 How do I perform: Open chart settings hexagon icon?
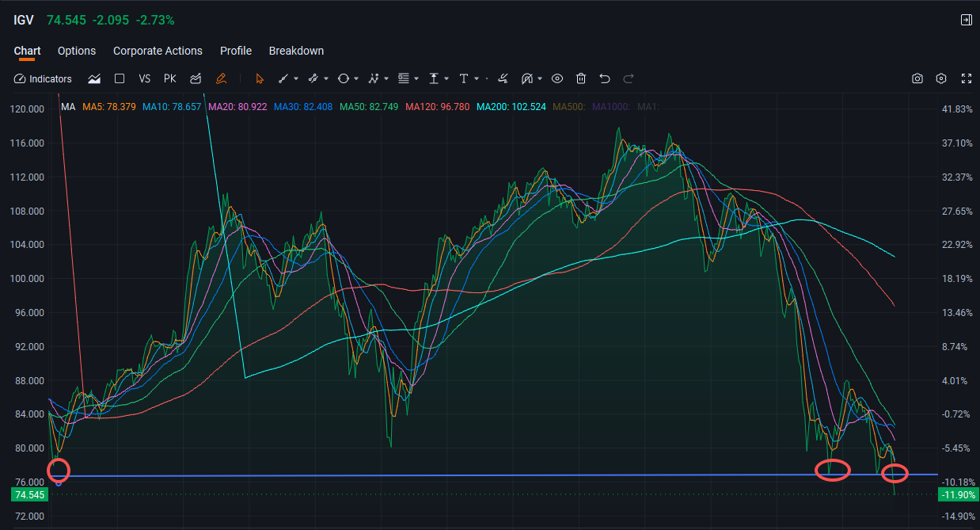coord(941,78)
